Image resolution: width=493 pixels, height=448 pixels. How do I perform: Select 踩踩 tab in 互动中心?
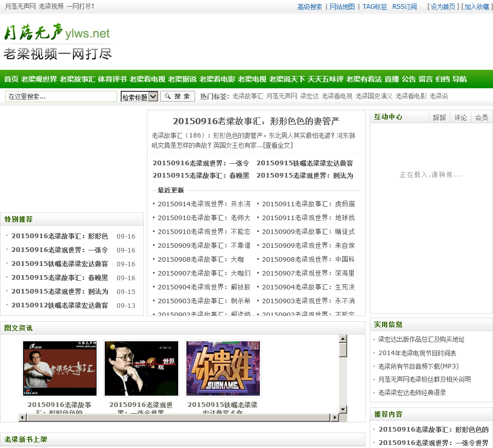[440, 117]
